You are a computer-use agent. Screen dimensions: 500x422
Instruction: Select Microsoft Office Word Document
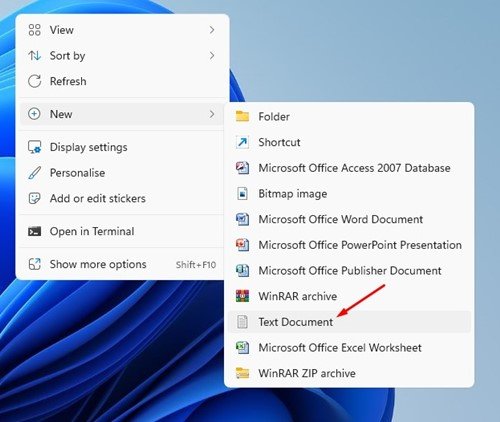[x=349, y=219]
